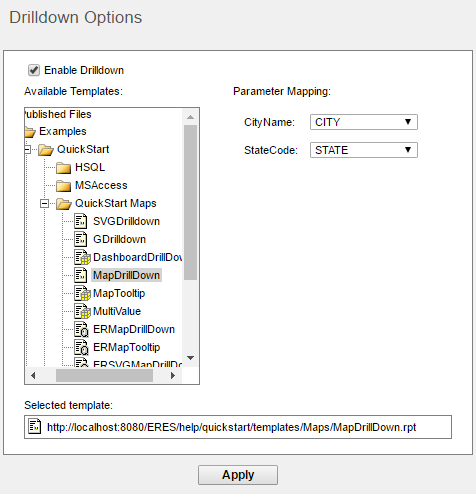
Task: Click the ERMapDrillDown report icon
Action: [81, 329]
